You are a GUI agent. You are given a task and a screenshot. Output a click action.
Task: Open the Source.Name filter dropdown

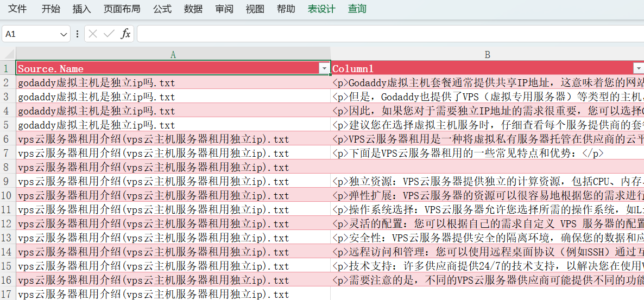324,68
